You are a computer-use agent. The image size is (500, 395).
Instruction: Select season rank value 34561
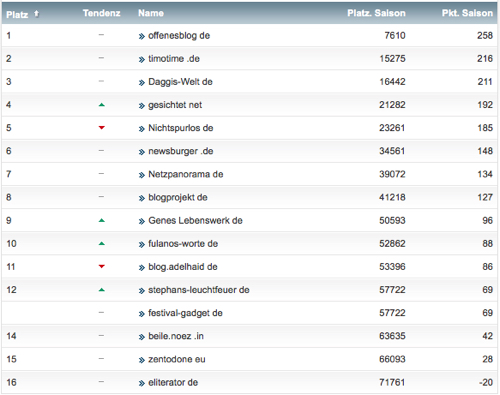[392, 151]
